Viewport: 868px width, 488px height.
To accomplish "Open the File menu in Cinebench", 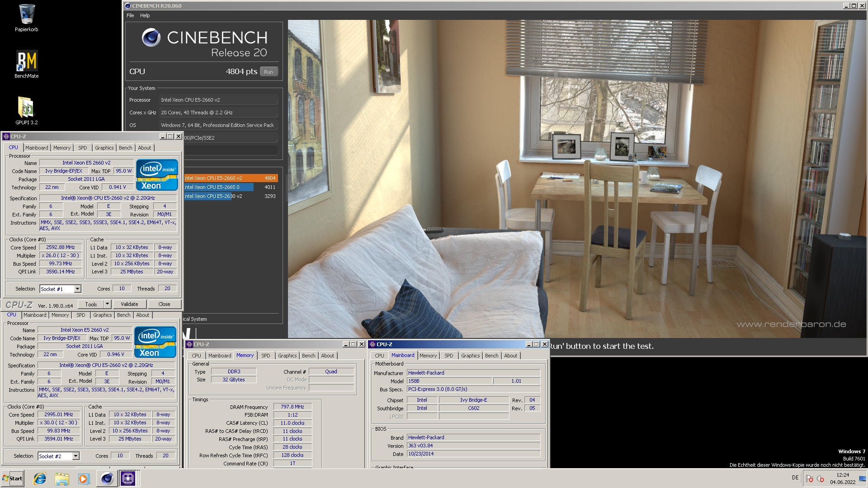I will (130, 15).
